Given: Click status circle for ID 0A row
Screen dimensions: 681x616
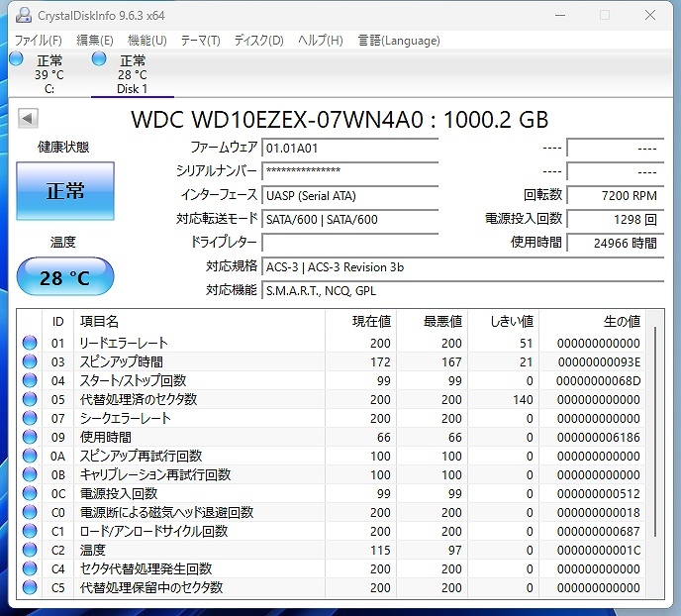Looking at the screenshot, I should [x=30, y=456].
